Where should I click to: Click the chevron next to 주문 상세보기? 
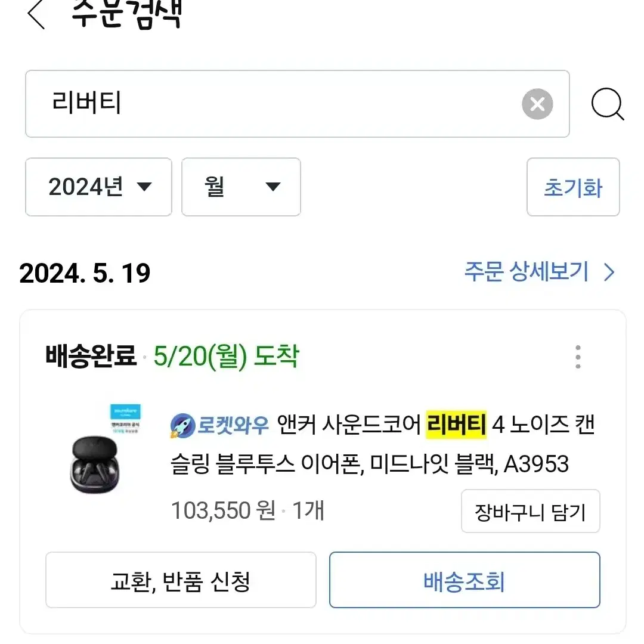(609, 272)
